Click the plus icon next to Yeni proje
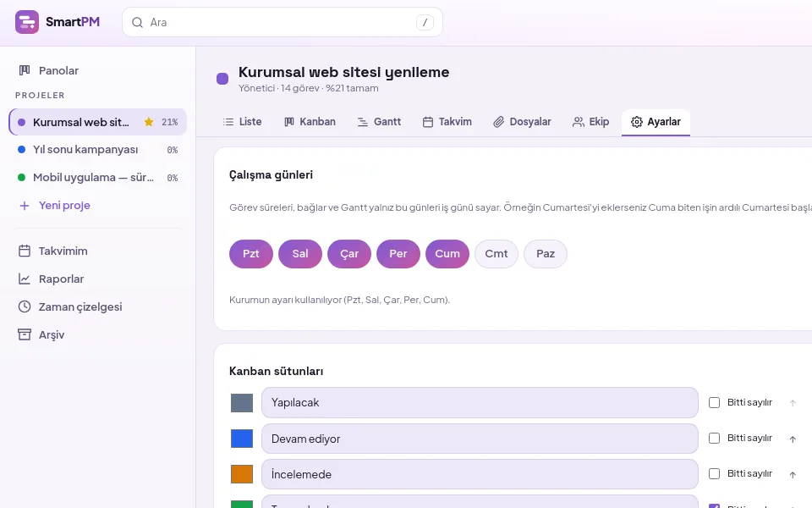Viewport: 812px width, 508px height. tap(25, 206)
